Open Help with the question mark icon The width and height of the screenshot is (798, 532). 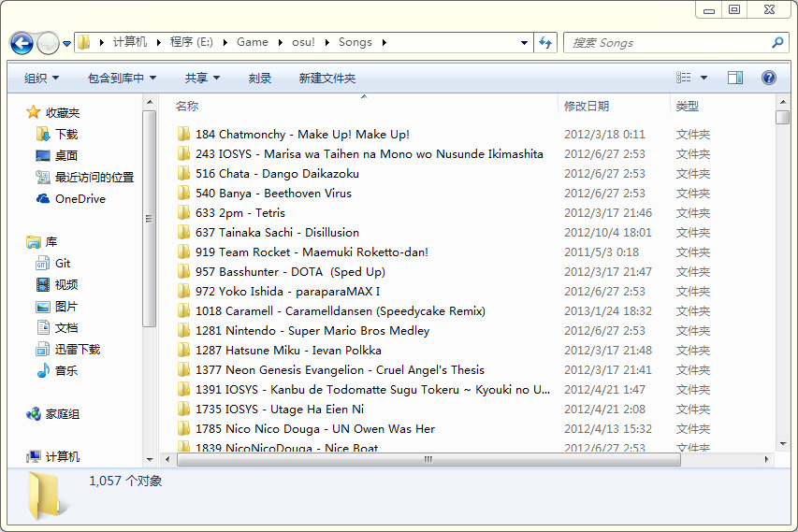pyautogui.click(x=768, y=78)
